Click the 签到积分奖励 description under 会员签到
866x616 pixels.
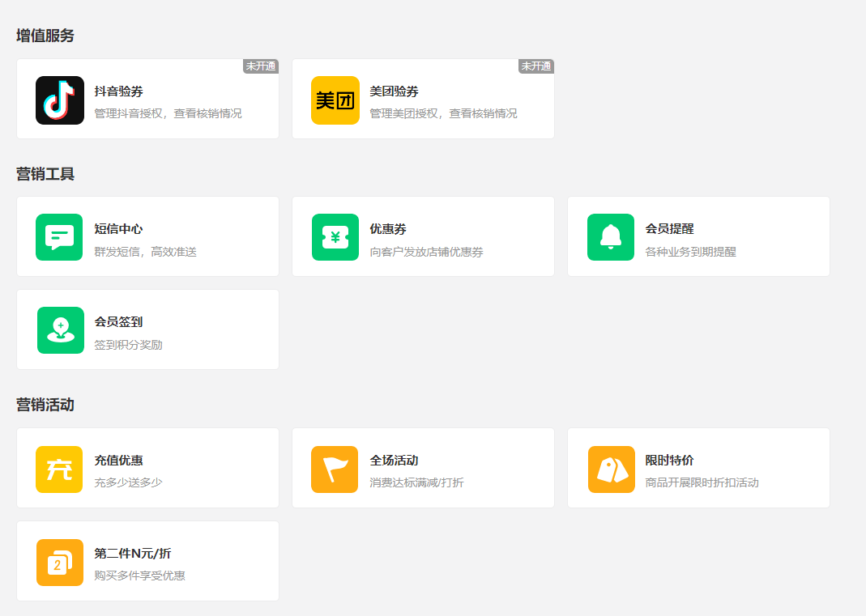[128, 345]
